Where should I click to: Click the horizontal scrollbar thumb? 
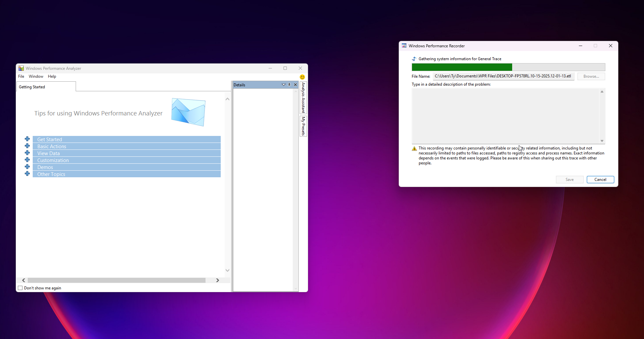pos(117,280)
